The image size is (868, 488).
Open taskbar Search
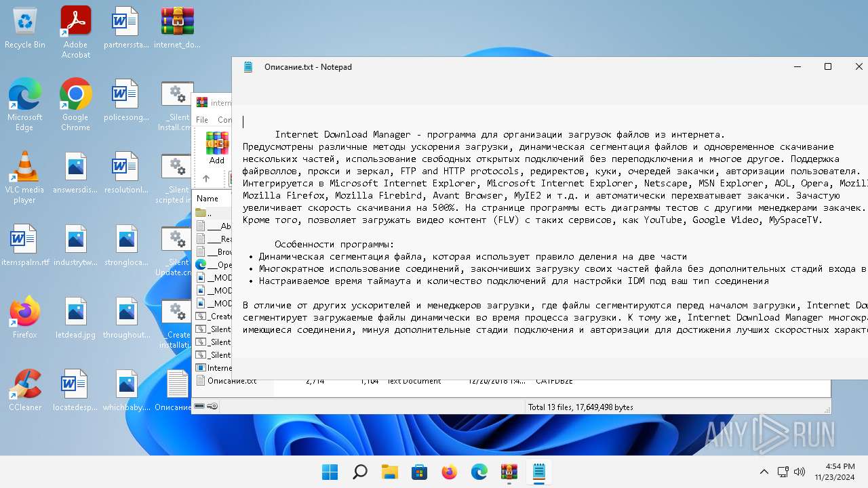pyautogui.click(x=360, y=472)
